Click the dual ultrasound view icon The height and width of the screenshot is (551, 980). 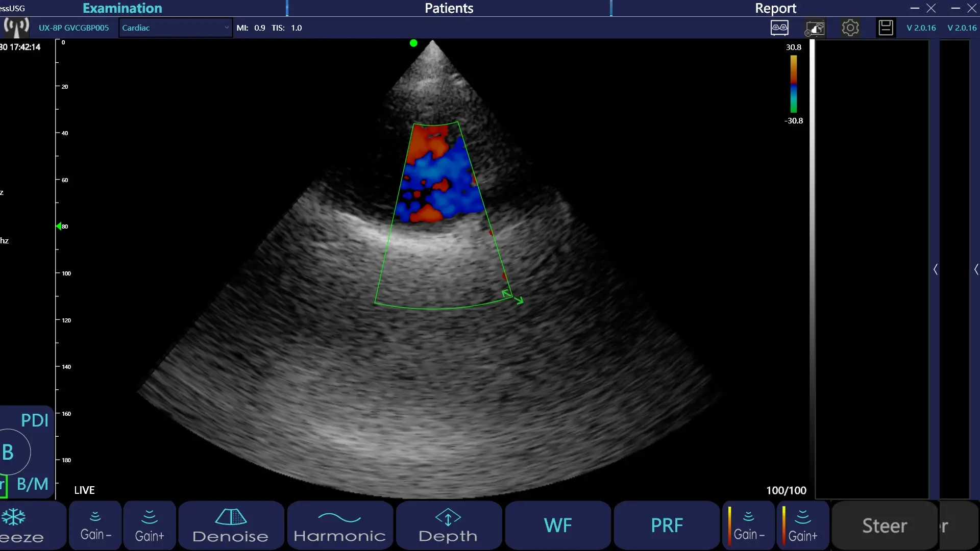click(x=779, y=28)
